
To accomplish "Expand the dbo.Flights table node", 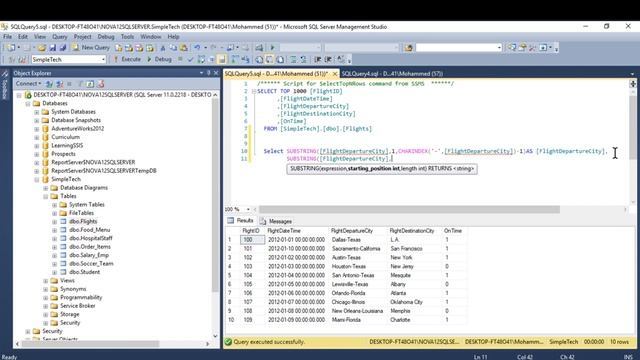I will coord(54,222).
